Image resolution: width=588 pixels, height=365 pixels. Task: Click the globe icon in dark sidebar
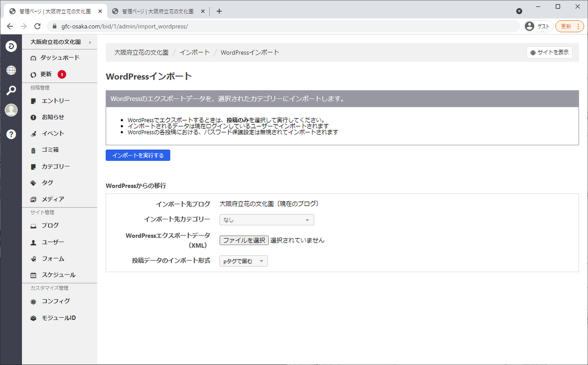(11, 70)
